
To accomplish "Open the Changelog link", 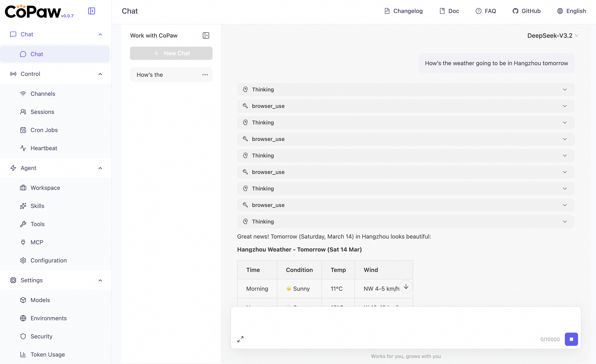I will tap(403, 11).
